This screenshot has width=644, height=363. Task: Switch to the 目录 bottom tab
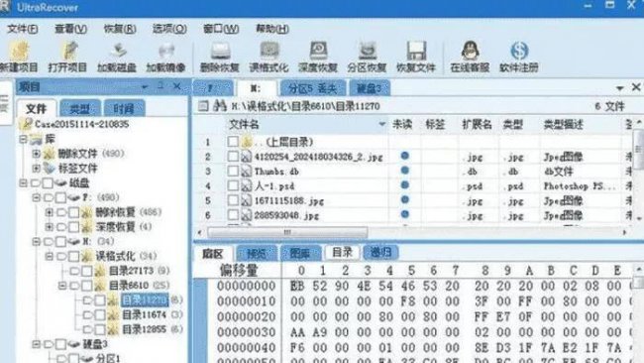click(342, 252)
